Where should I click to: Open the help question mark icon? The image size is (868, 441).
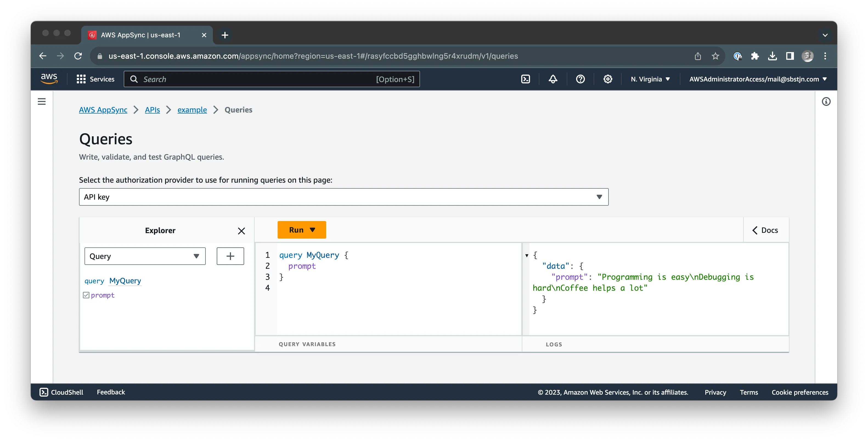(x=580, y=79)
